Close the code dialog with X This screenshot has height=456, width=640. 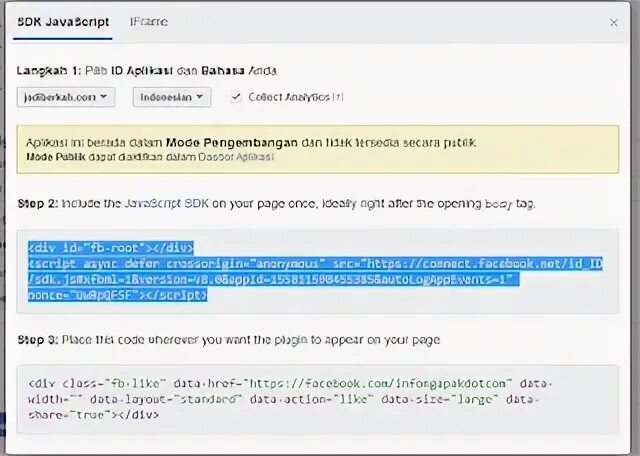tap(613, 22)
